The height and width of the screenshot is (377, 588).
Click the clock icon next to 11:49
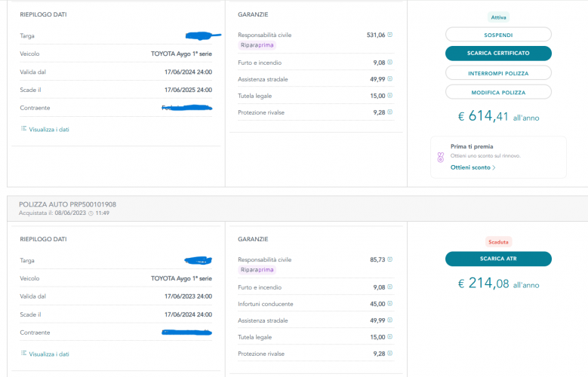point(91,213)
